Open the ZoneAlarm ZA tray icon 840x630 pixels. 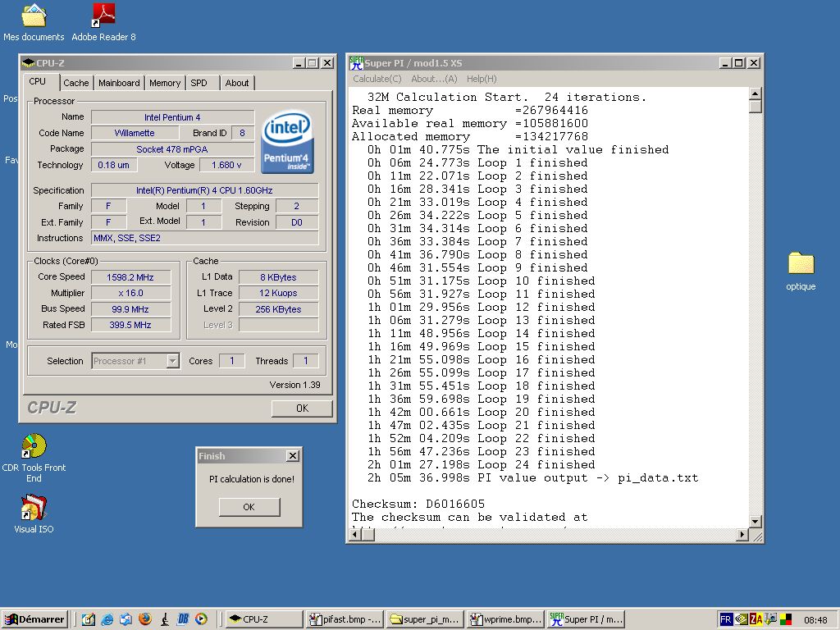756,620
